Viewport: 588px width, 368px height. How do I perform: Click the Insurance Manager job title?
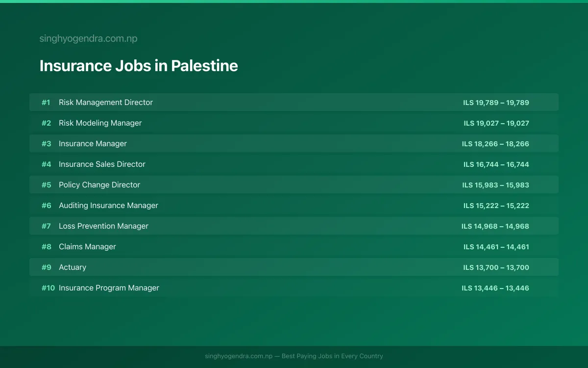click(93, 144)
